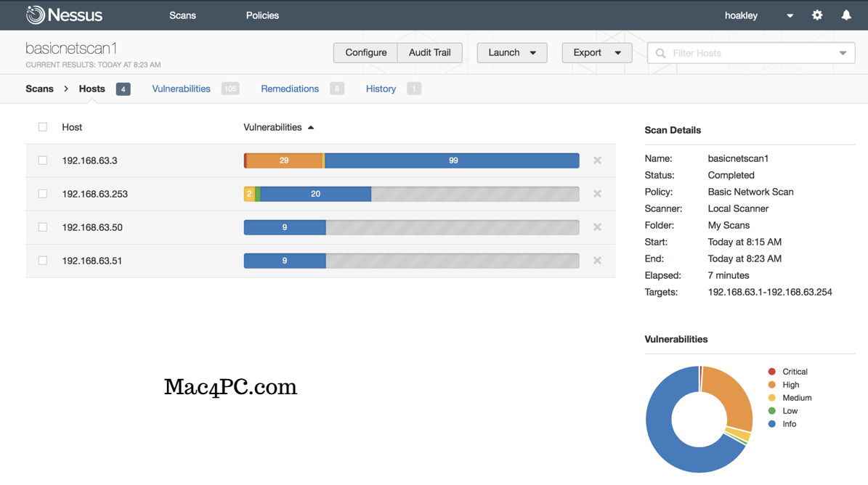
Task: Remove host 192.168.63.253 with its X icon
Action: [597, 194]
